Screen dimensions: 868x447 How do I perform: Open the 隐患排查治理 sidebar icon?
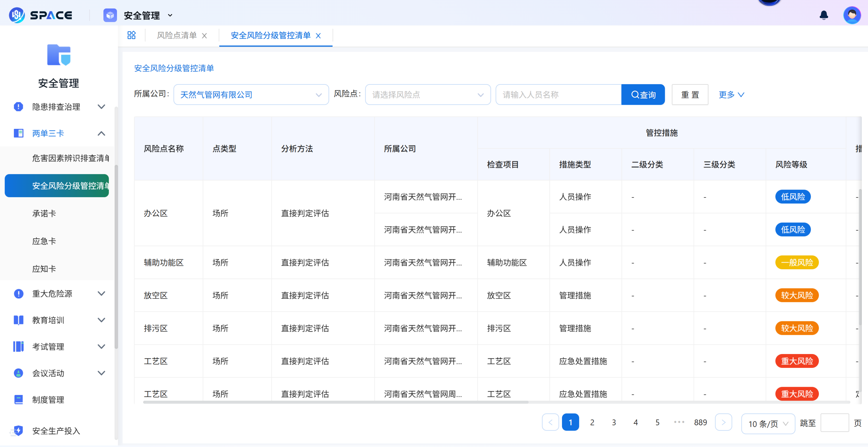coord(18,107)
